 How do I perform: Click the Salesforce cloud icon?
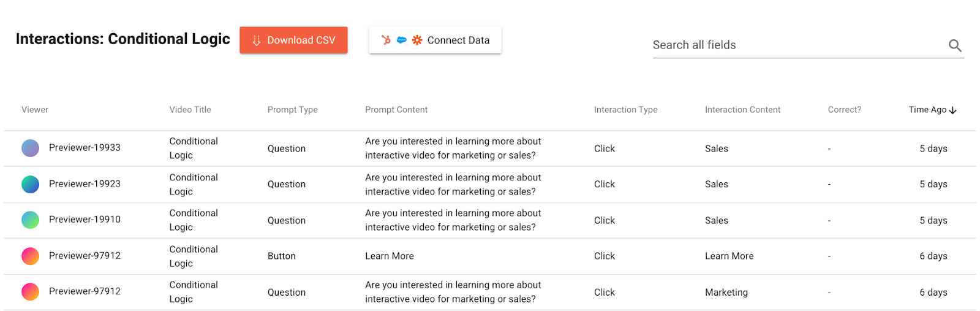(402, 40)
